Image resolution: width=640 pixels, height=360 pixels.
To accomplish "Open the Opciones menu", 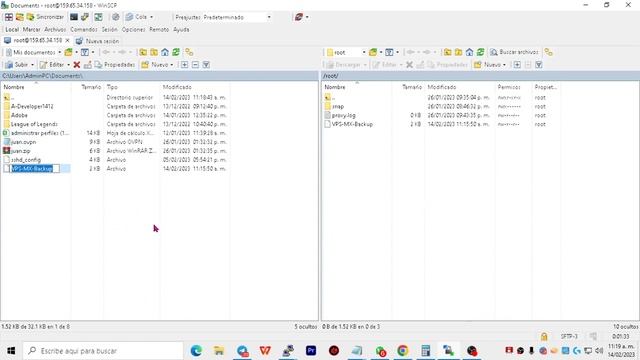I will click(x=133, y=29).
